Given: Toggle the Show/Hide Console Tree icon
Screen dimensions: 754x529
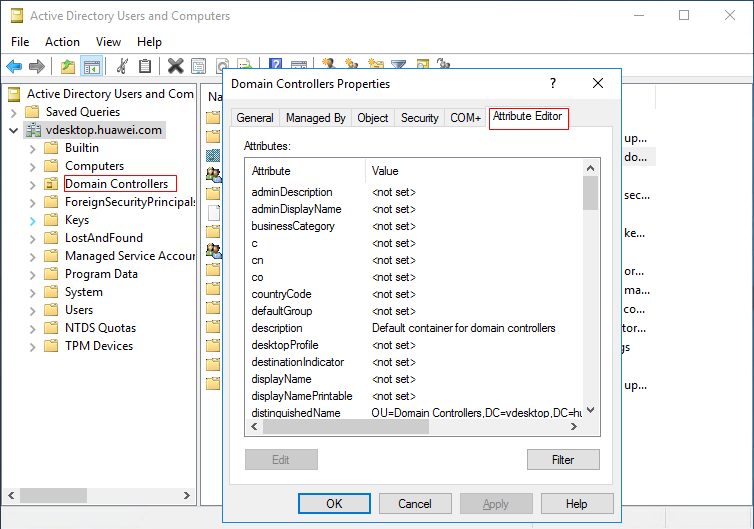Looking at the screenshot, I should 91,66.
